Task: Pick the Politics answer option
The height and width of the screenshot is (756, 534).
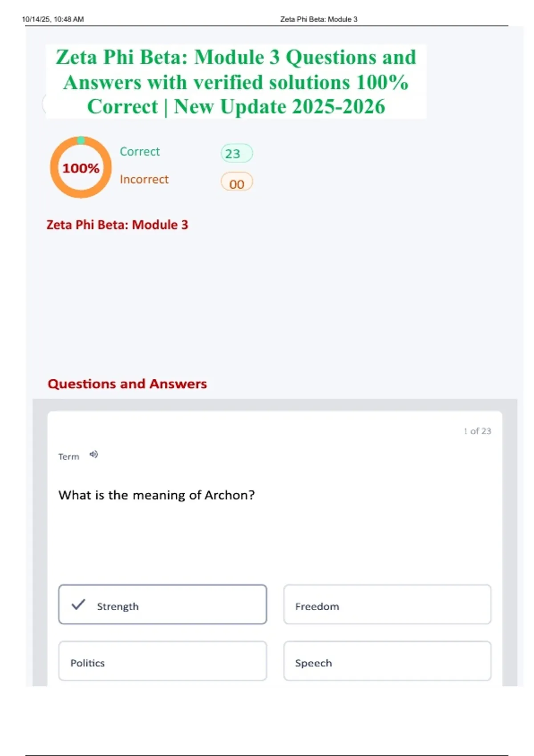Action: click(162, 661)
